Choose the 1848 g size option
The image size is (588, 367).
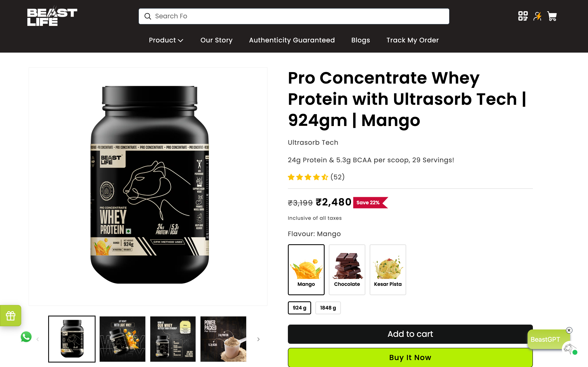(x=328, y=308)
